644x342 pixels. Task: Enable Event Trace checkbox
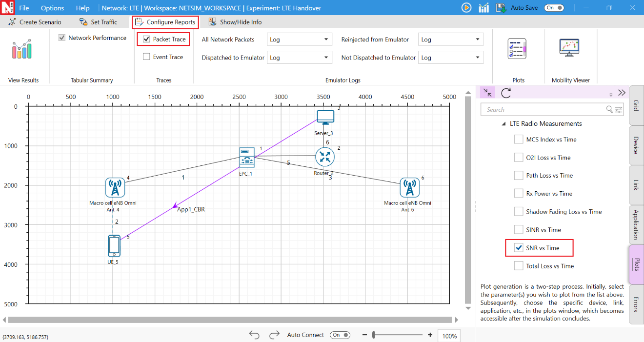[x=146, y=57]
